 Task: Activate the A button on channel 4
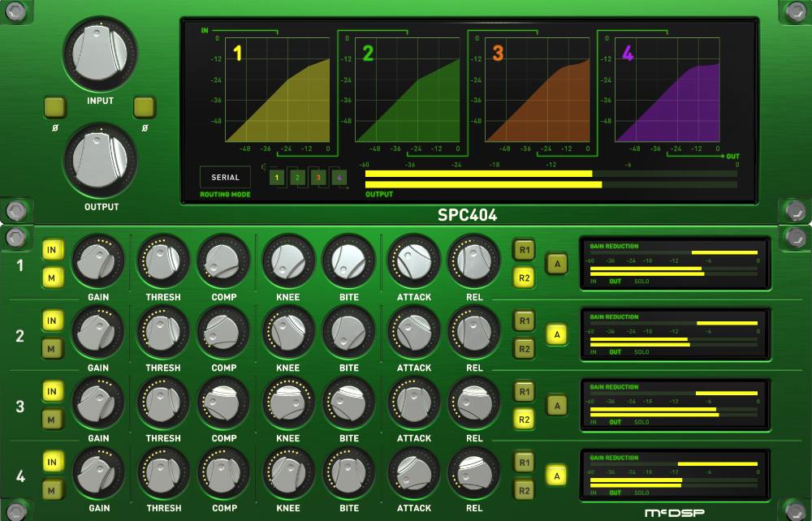pyautogui.click(x=557, y=473)
